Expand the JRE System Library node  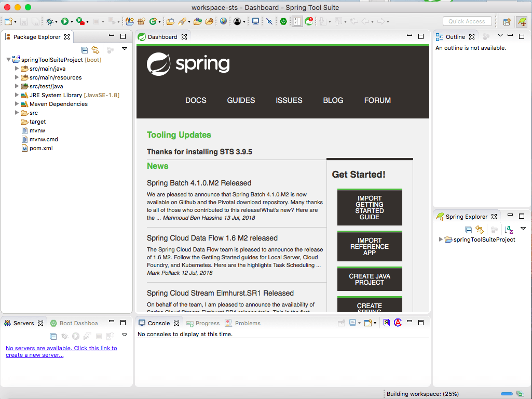pyautogui.click(x=17, y=95)
